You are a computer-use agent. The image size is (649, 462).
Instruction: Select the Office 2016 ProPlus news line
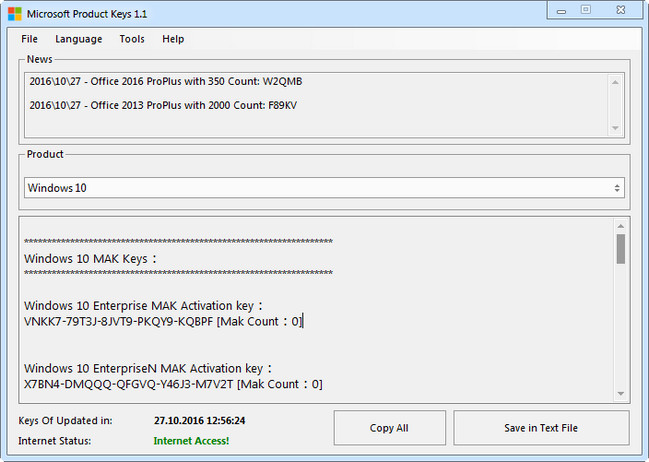click(166, 81)
